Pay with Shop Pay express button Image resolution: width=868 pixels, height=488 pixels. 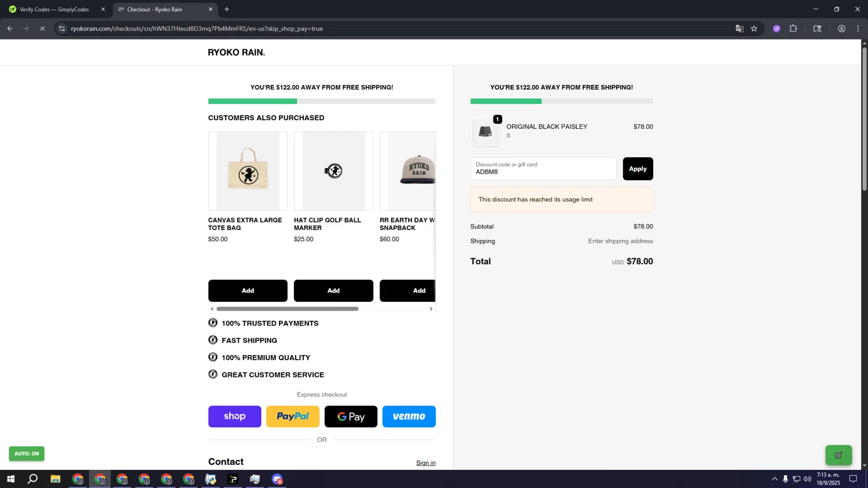(x=234, y=416)
